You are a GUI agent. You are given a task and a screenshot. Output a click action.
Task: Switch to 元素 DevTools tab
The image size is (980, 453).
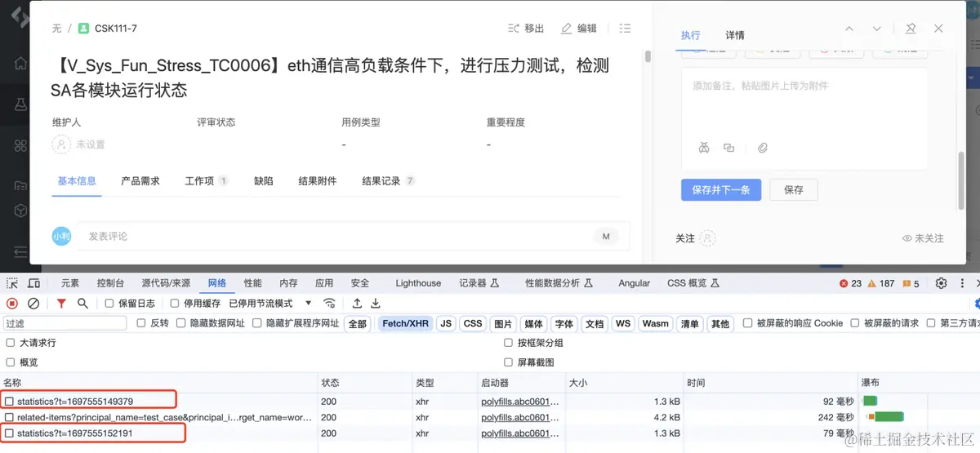click(70, 283)
